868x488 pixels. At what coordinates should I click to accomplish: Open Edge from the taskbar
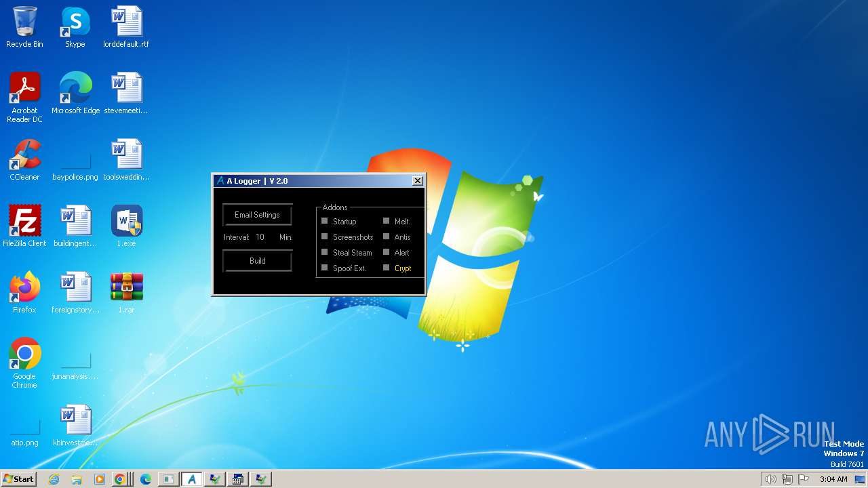pyautogui.click(x=145, y=479)
